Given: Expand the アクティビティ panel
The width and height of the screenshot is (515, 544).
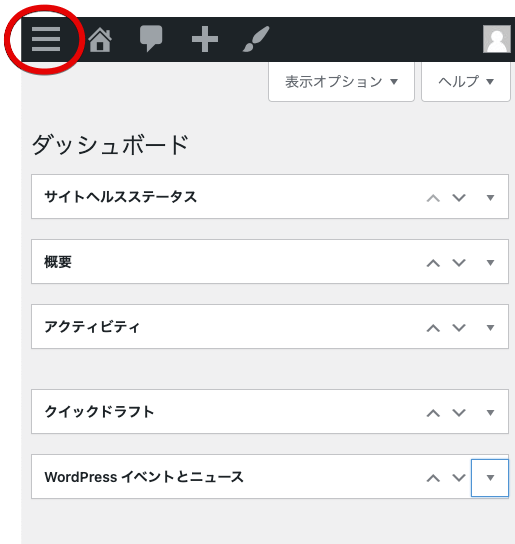Looking at the screenshot, I should 490,328.
